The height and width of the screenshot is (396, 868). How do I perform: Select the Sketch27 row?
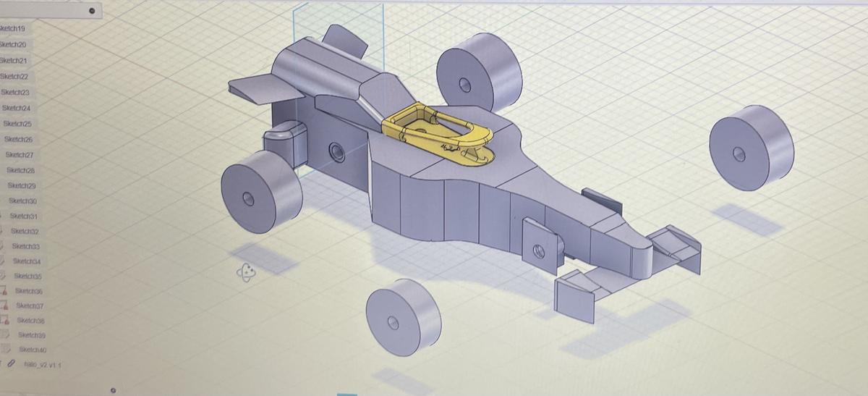point(20,155)
